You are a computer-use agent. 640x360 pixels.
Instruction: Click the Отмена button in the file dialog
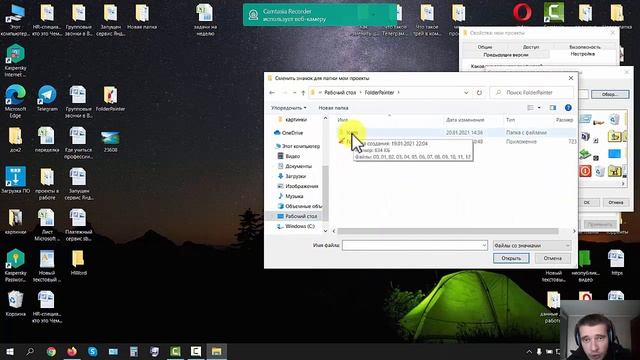[x=553, y=258]
